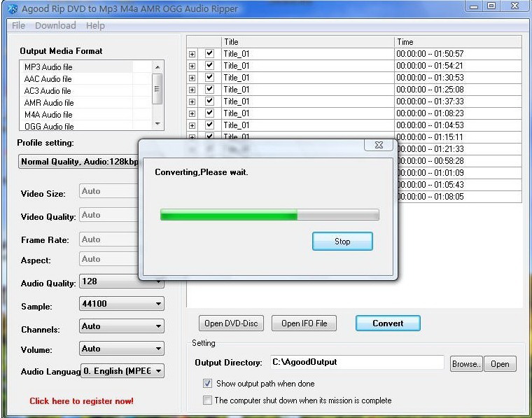Uncheck the title lasting 01:30:53
The width and height of the screenshot is (532, 418).
click(210, 77)
